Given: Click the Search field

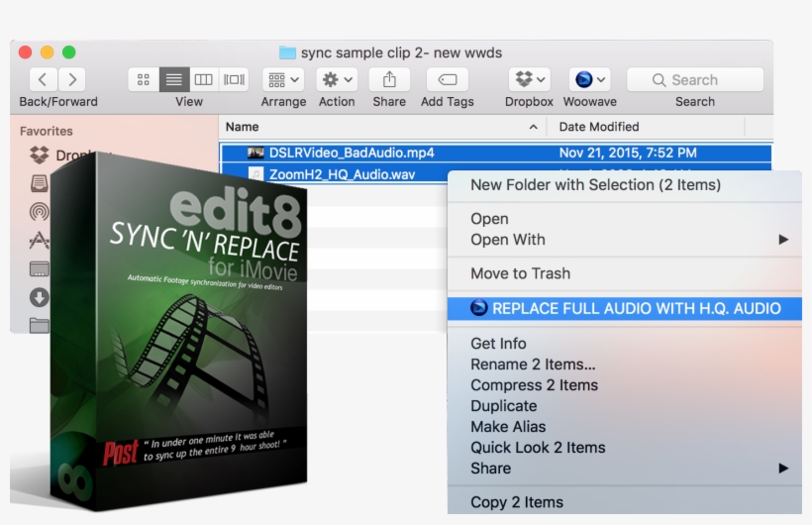Looking at the screenshot, I should click(x=695, y=80).
